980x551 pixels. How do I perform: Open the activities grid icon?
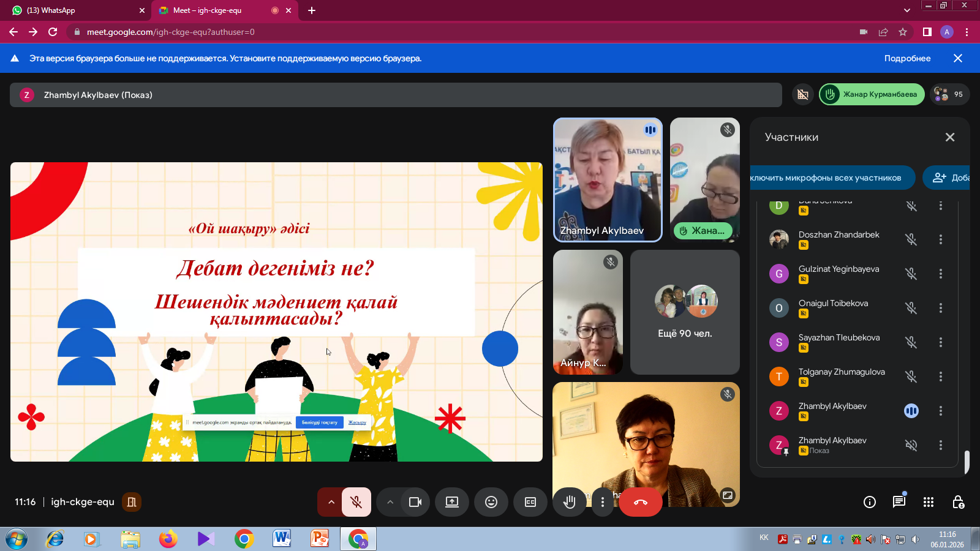coord(928,502)
